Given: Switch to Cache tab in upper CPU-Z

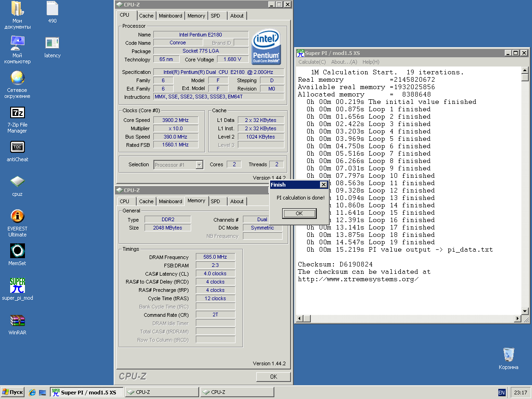Looking at the screenshot, I should coord(146,16).
